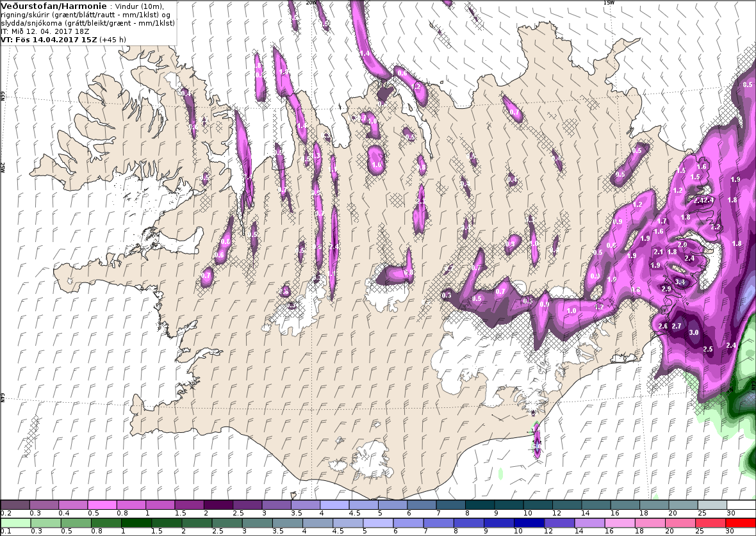The height and width of the screenshot is (536, 756).
Task: Click the 'Veðurstofan/Harmonie' title text
Action: tap(54, 6)
